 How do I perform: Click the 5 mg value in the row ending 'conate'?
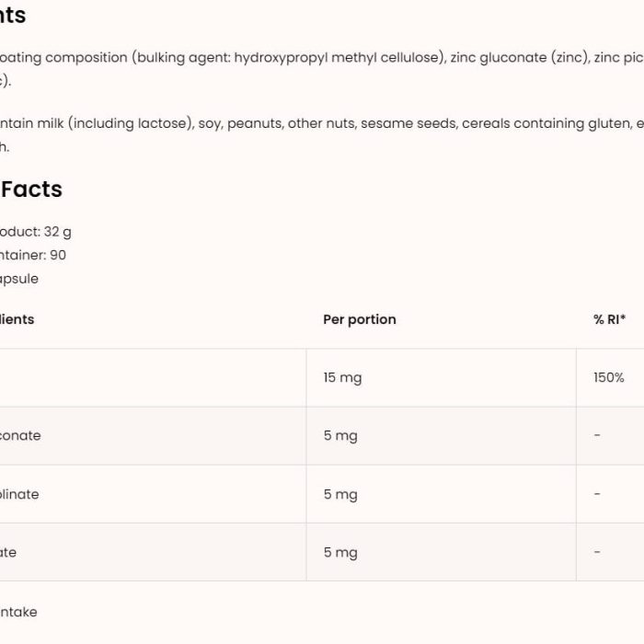click(340, 436)
